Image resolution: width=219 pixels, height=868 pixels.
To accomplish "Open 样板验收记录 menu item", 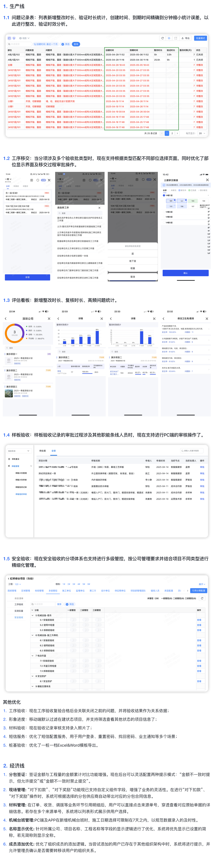I will [21, 487].
